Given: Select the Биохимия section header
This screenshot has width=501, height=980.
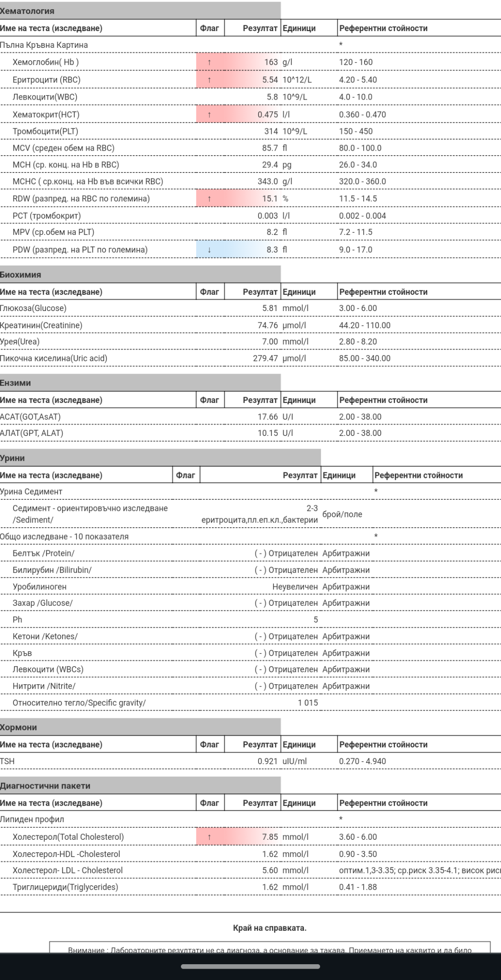Looking at the screenshot, I should tap(140, 275).
